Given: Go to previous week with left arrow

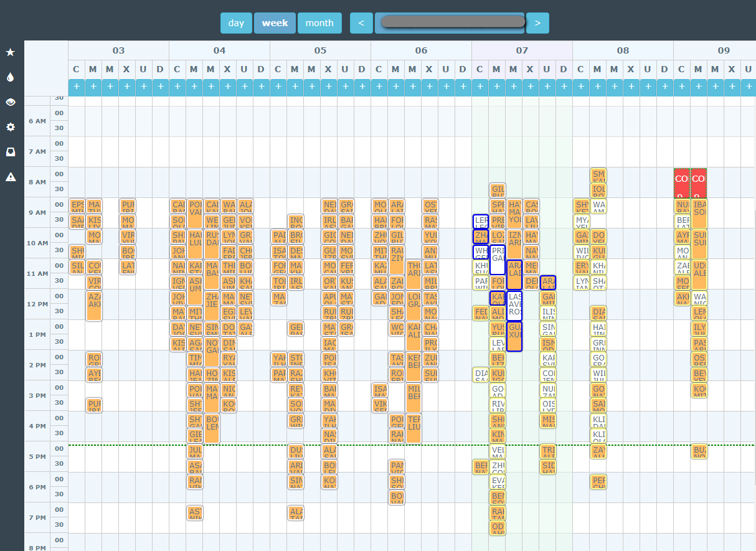Looking at the screenshot, I should point(361,23).
